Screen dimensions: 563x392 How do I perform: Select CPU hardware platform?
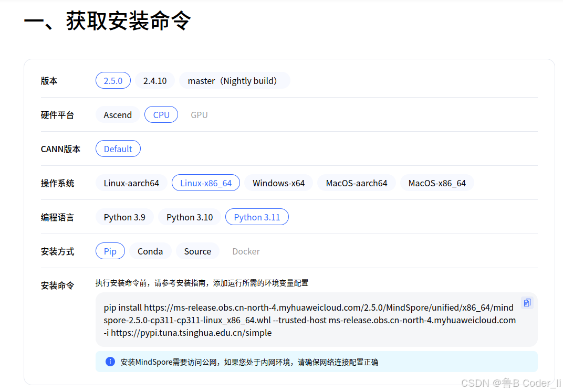click(161, 115)
